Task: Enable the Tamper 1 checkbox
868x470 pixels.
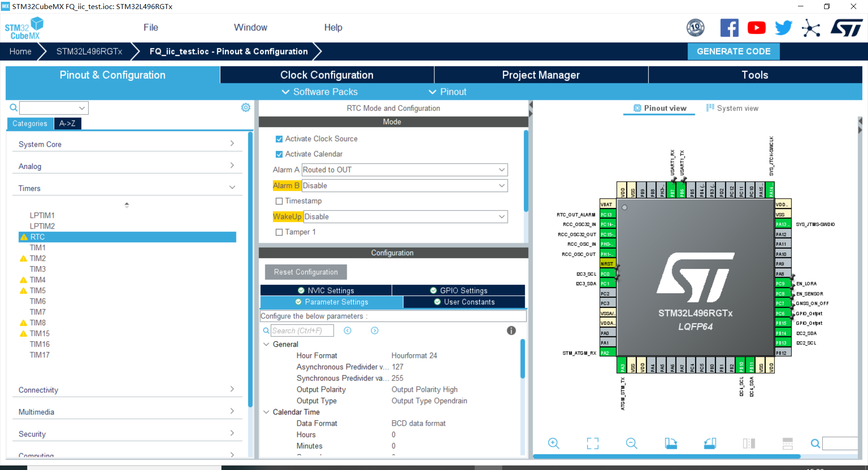Action: [279, 232]
